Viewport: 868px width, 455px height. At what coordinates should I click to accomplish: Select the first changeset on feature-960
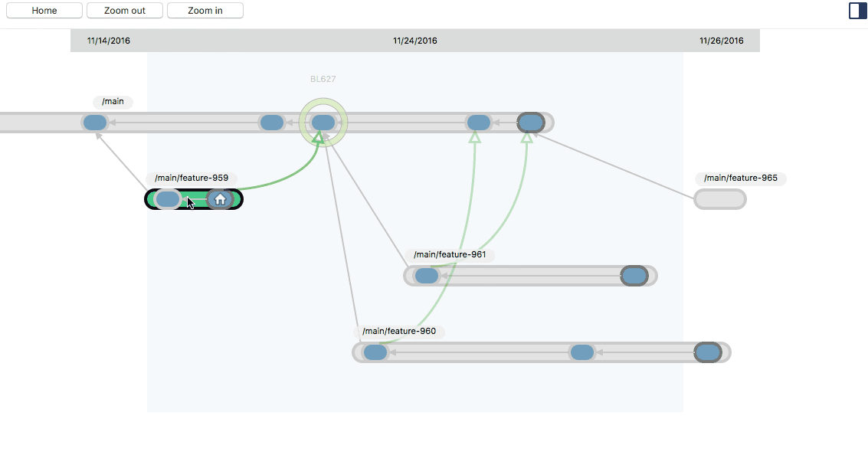[375, 352]
